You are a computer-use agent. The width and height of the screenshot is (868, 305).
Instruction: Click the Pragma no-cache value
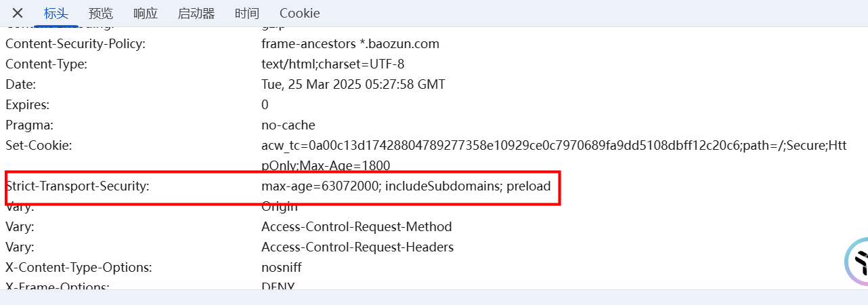pyautogui.click(x=288, y=125)
